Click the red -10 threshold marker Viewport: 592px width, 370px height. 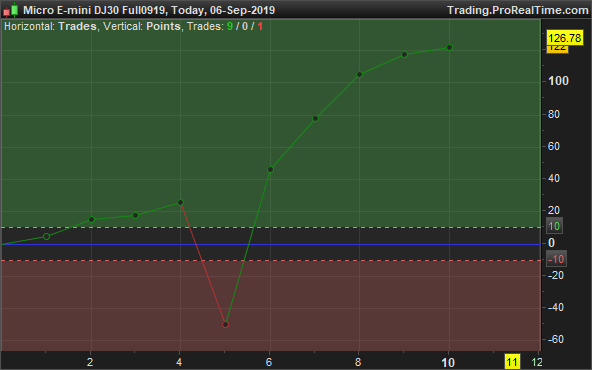(x=556, y=259)
